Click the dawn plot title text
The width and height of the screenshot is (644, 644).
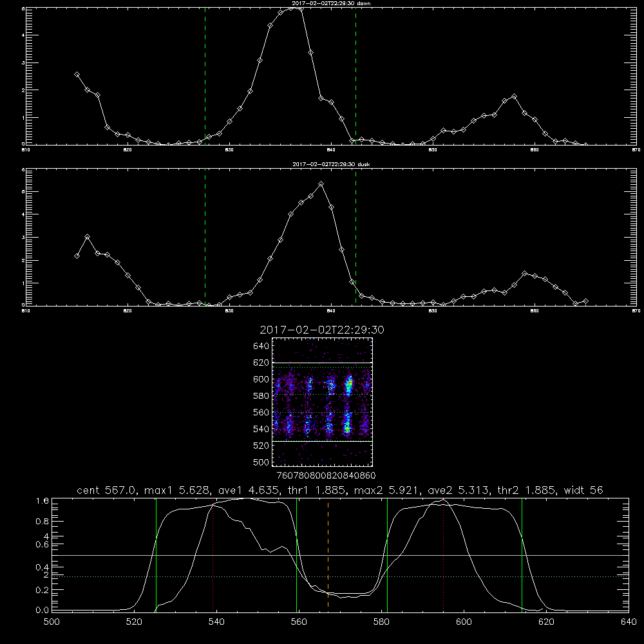[x=331, y=3]
